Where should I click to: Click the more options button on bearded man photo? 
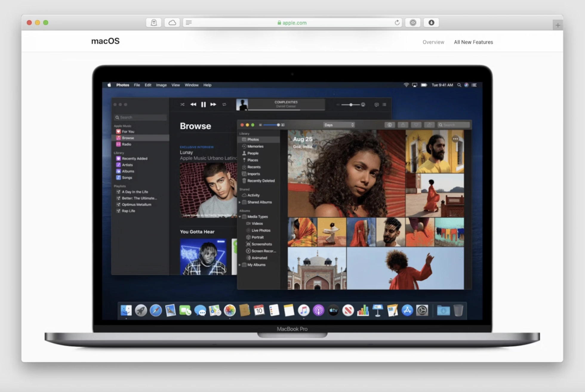tap(455, 139)
